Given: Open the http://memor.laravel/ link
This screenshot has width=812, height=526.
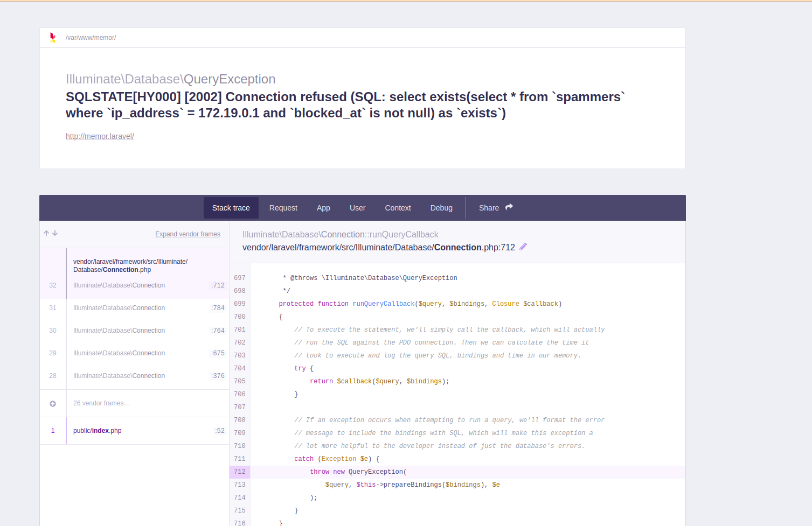Looking at the screenshot, I should 100,136.
